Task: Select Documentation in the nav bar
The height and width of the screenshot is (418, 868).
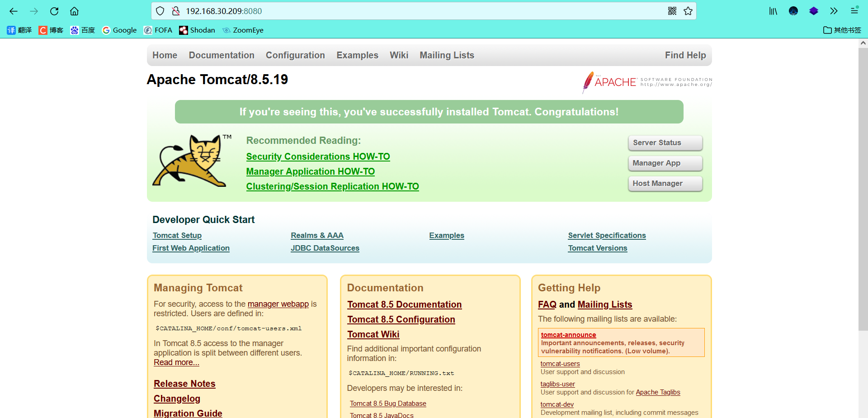Action: pos(222,55)
